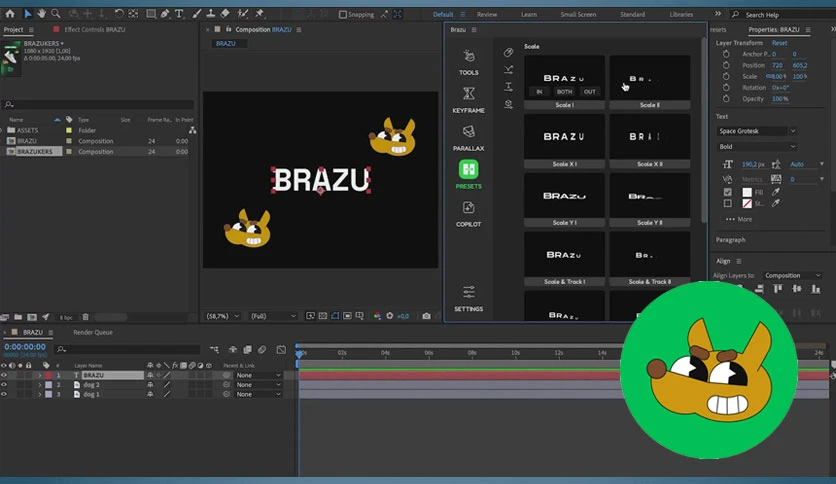The width and height of the screenshot is (836, 484).
Task: Switch to the Small Screen workspace
Action: coord(578,15)
